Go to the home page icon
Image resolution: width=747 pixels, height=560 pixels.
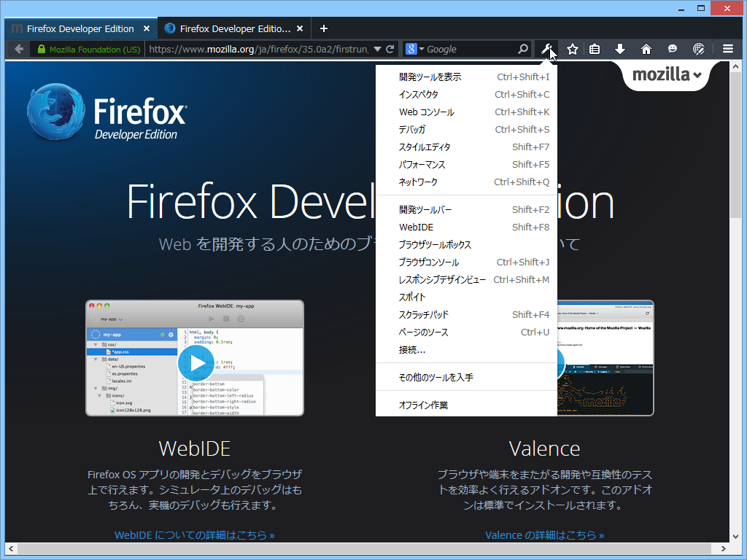[646, 48]
